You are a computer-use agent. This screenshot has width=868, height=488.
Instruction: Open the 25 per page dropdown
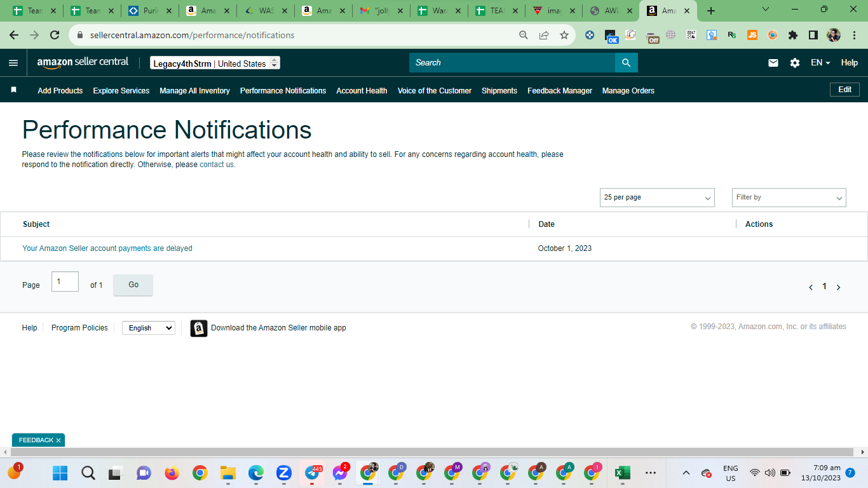click(x=657, y=198)
